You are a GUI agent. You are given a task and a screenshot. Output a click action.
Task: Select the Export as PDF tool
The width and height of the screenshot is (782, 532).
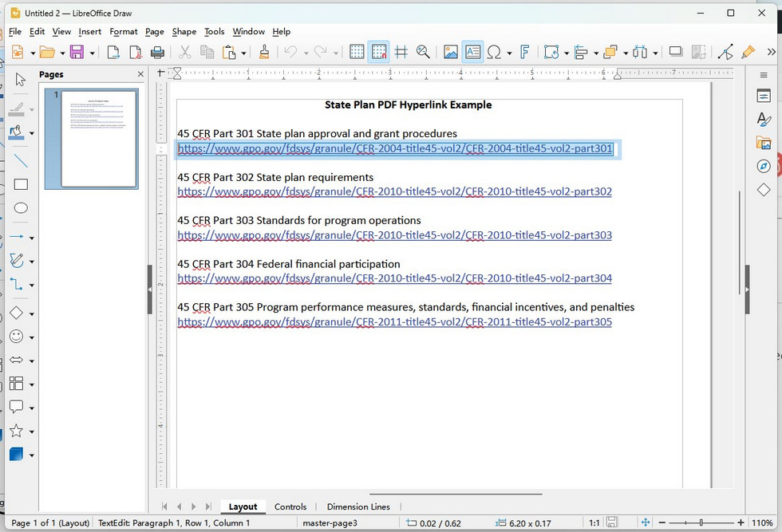136,51
